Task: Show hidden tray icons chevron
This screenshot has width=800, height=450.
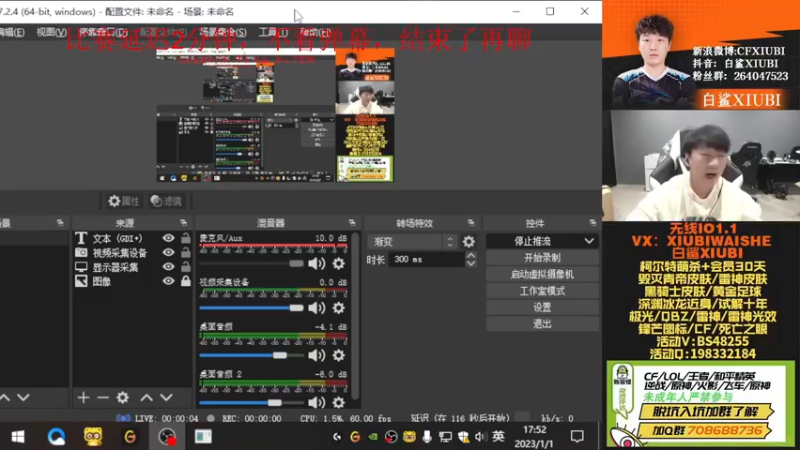Action: (x=337, y=437)
